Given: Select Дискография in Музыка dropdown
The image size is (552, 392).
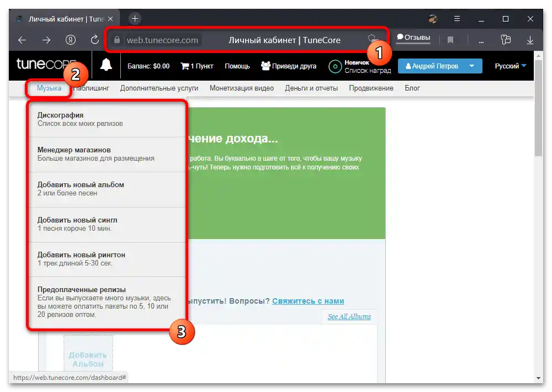Looking at the screenshot, I should [x=108, y=119].
